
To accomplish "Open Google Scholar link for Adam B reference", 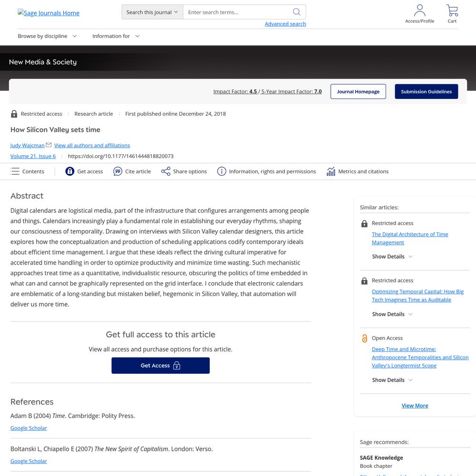I will (x=29, y=428).
